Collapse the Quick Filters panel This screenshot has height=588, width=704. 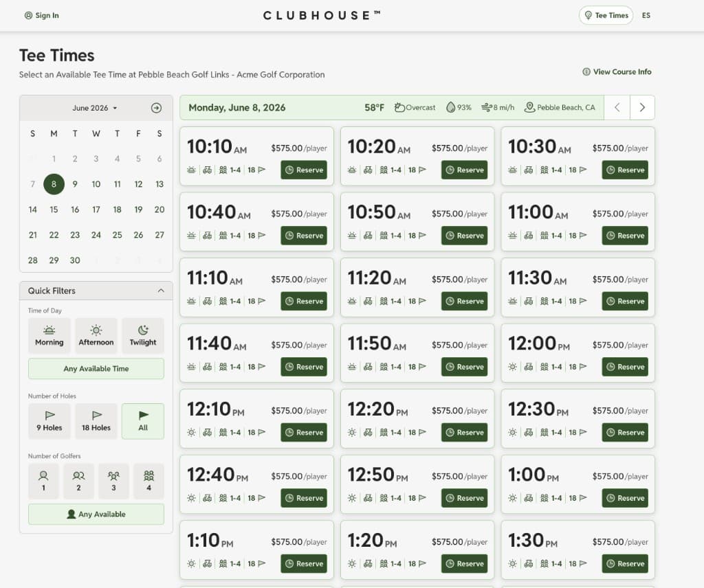[161, 291]
